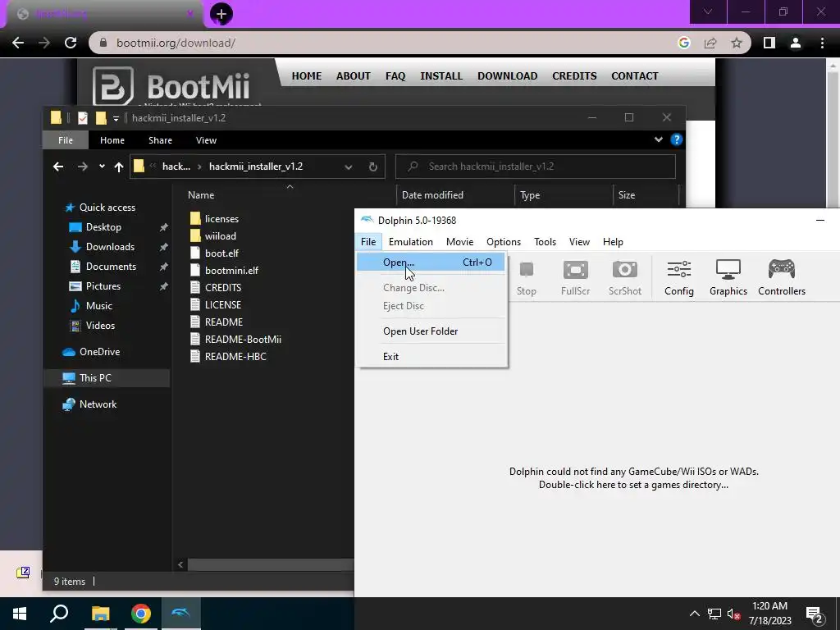The image size is (840, 630).
Task: Switch to the Home ribbon tab in Explorer
Action: (x=112, y=139)
